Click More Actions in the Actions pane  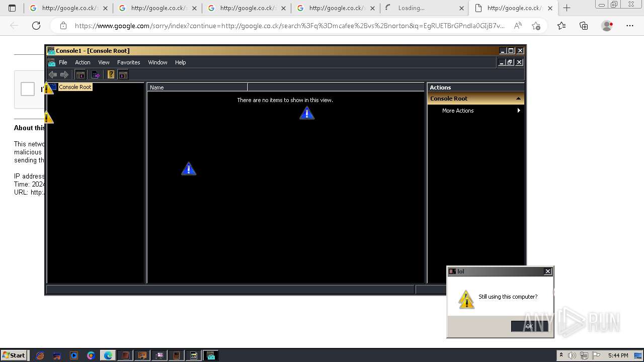click(x=458, y=111)
